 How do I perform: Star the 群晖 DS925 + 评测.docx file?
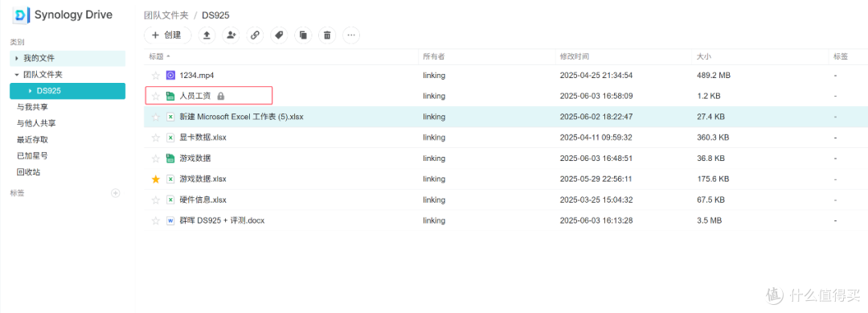point(156,220)
